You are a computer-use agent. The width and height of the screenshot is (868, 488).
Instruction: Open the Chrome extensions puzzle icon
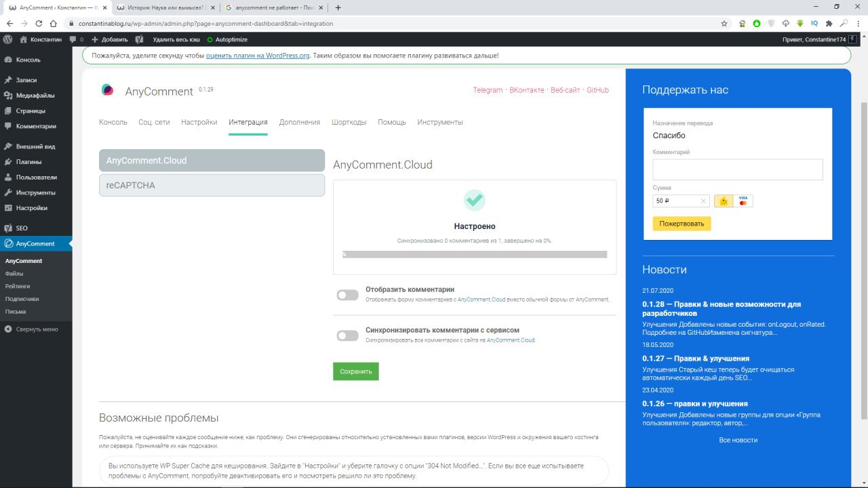[x=829, y=23]
